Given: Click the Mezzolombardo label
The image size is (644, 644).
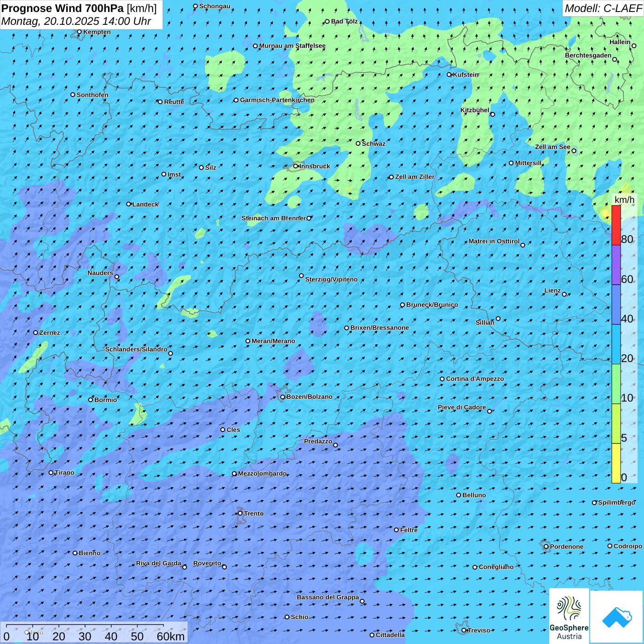Looking at the screenshot, I should pyautogui.click(x=263, y=473).
